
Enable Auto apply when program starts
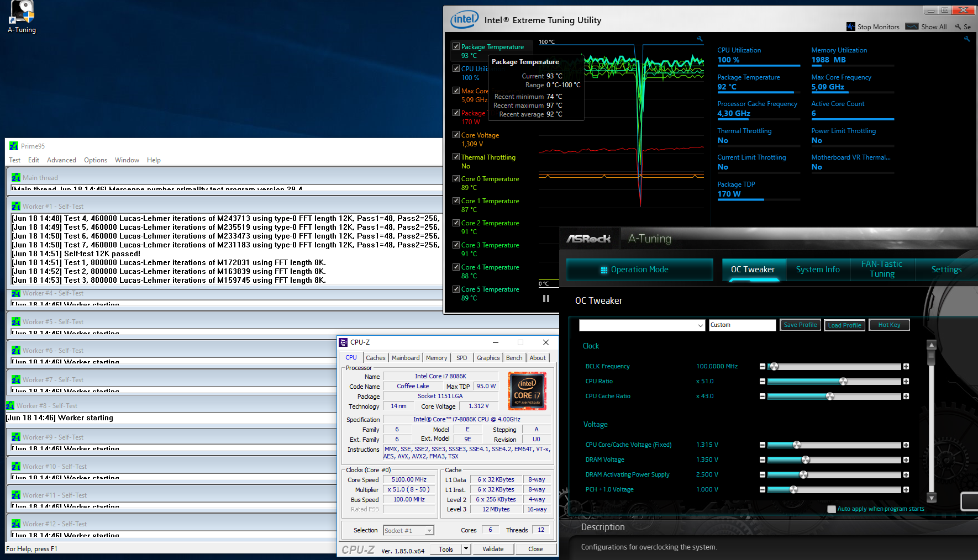832,509
